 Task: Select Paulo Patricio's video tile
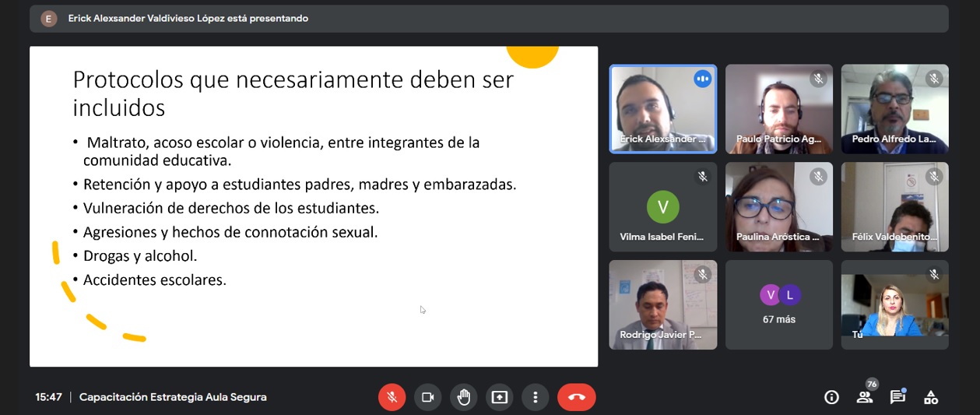pos(779,109)
